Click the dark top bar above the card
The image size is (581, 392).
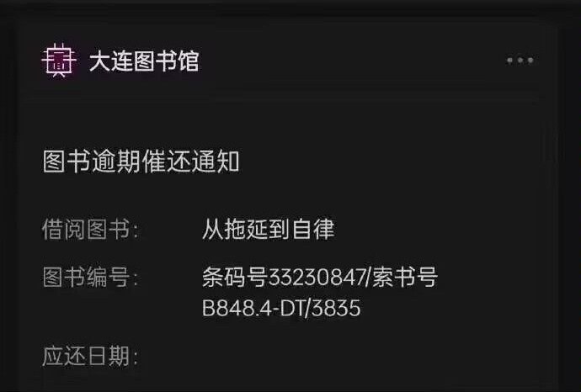pos(290,8)
